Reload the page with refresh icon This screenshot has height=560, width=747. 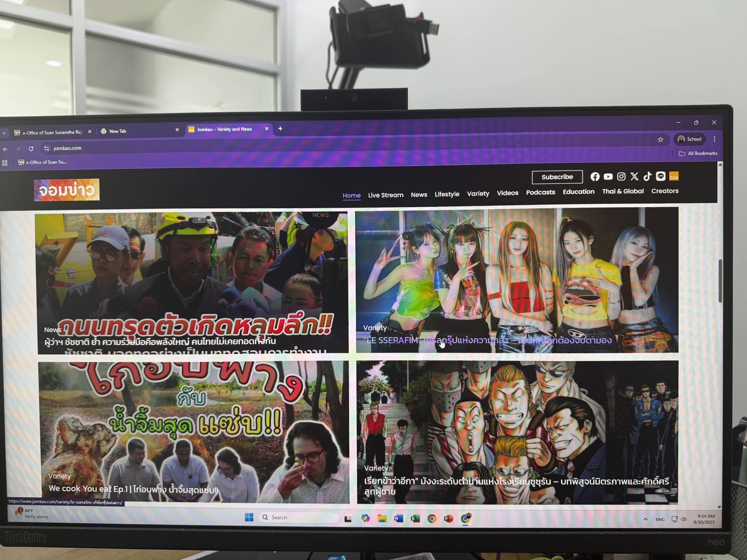[x=31, y=149]
